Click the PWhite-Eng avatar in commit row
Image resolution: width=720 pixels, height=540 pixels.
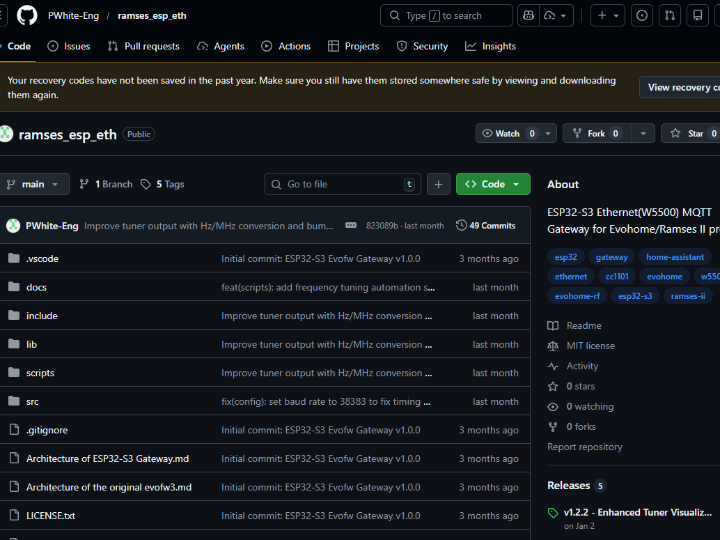(x=13, y=226)
